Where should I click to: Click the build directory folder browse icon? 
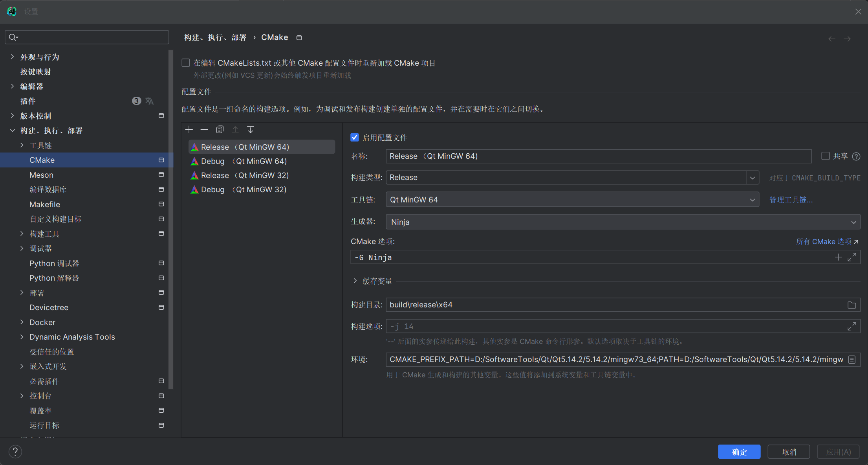coord(852,305)
